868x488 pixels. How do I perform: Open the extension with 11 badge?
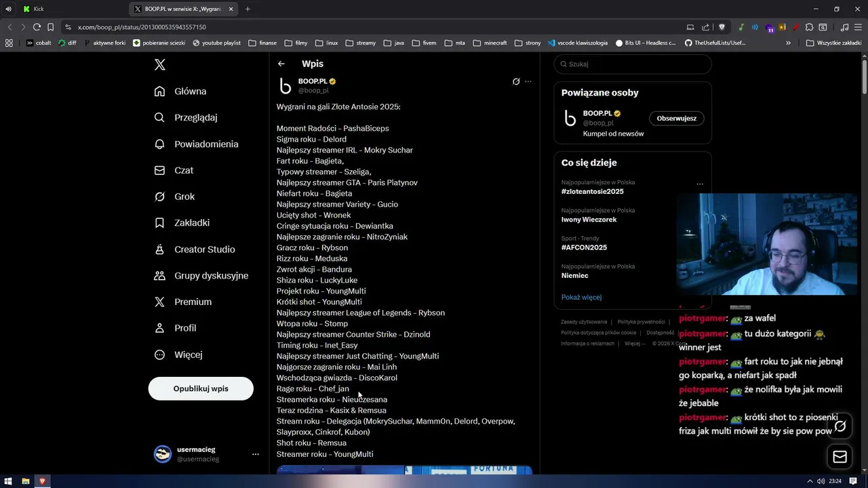[770, 28]
